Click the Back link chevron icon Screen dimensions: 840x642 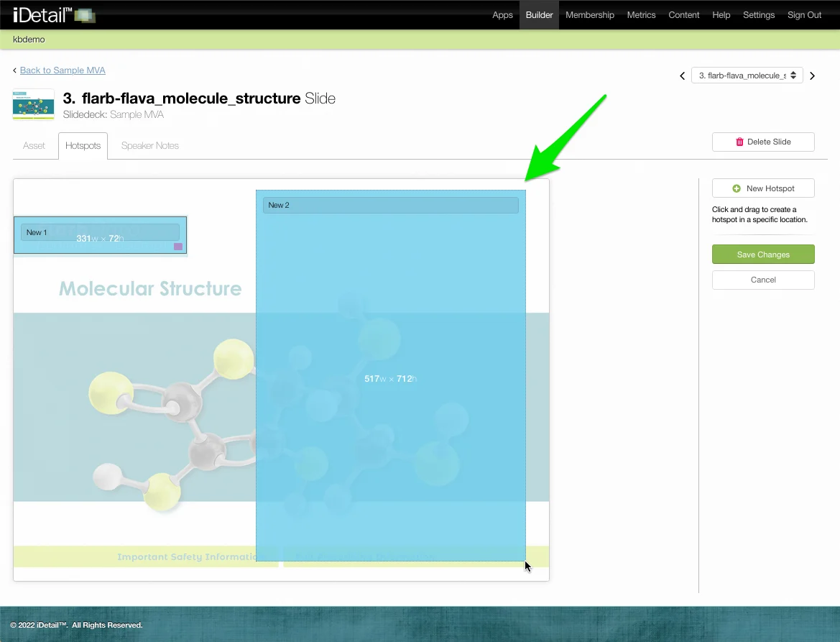pyautogui.click(x=15, y=70)
